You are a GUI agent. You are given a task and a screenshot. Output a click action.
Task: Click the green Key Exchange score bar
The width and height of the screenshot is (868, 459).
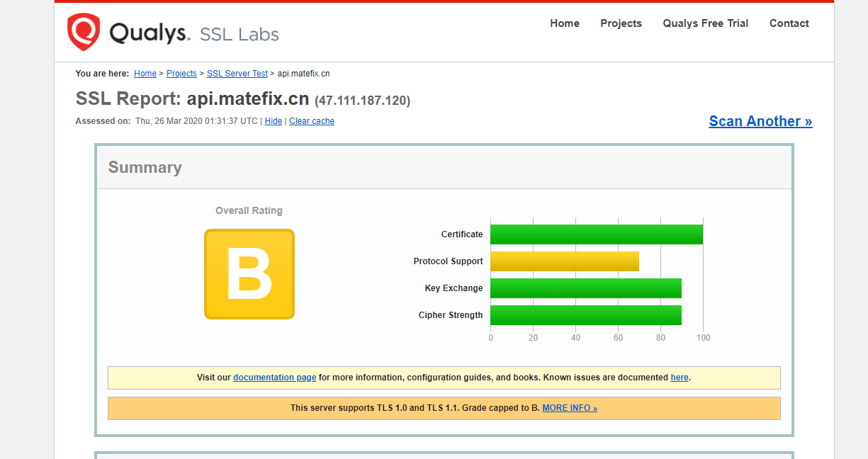pyautogui.click(x=586, y=288)
